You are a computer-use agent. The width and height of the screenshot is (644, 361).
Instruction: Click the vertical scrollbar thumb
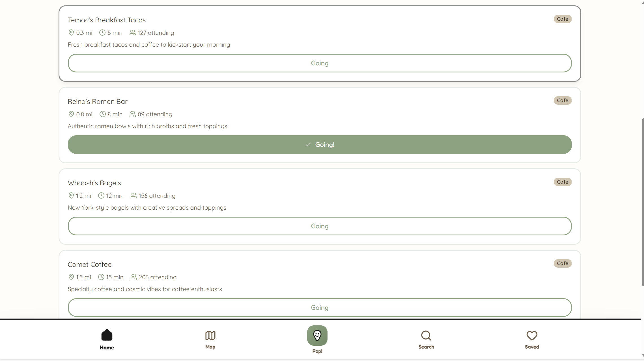642,202
